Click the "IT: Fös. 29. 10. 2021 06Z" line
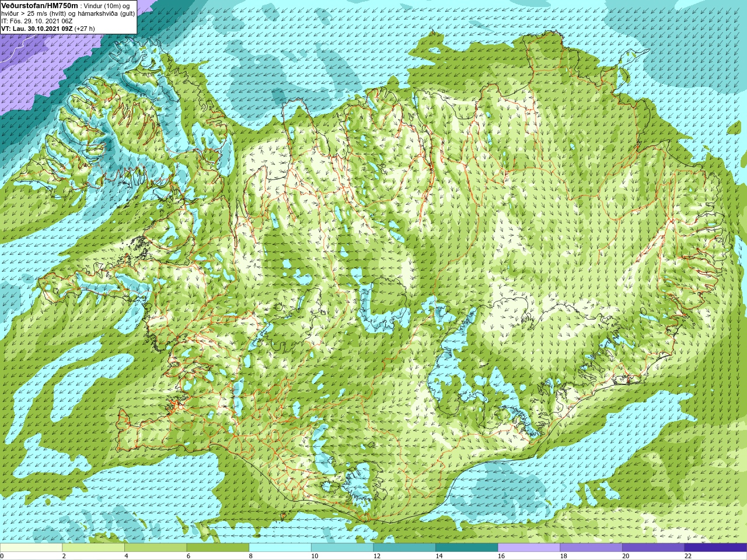 pyautogui.click(x=37, y=20)
